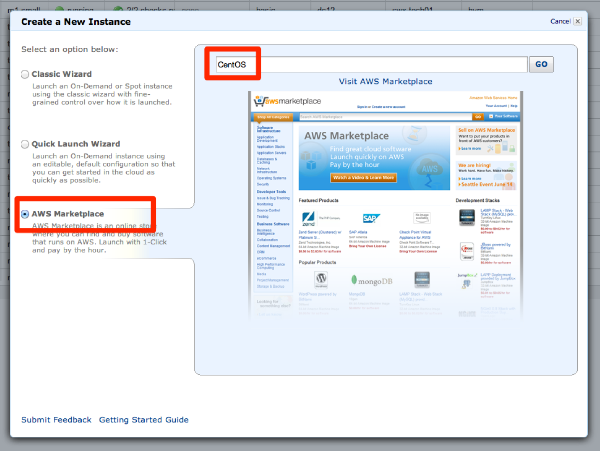Viewport: 600px width, 451px height.
Task: Click the LAMP Stack icon under Development Stacks
Action: coord(467,218)
